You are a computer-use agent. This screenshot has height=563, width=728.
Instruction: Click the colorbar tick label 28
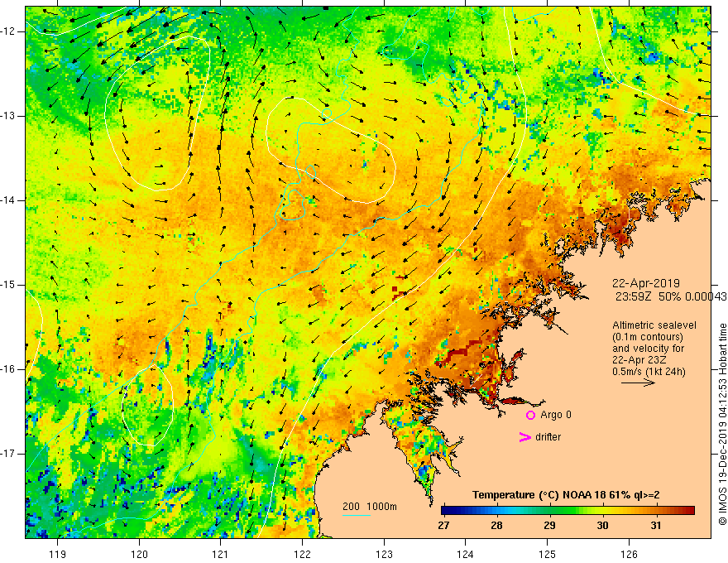pos(497,526)
